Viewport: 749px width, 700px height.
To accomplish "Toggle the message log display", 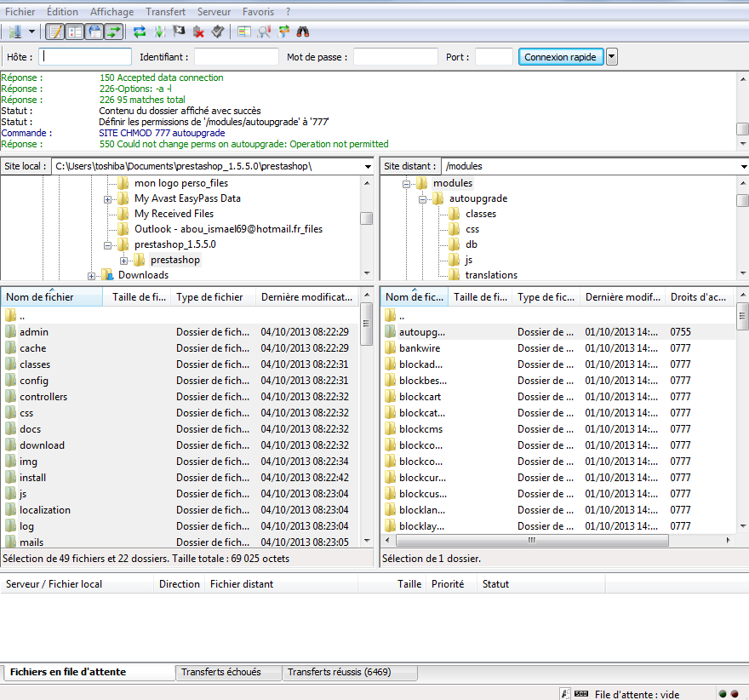I will (x=54, y=32).
